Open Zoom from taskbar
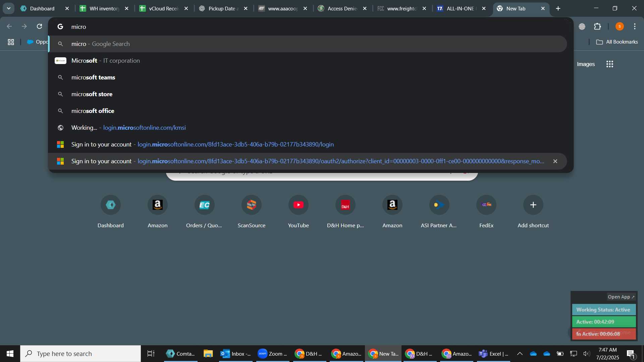Viewport: 644px width, 362px height. pyautogui.click(x=273, y=354)
